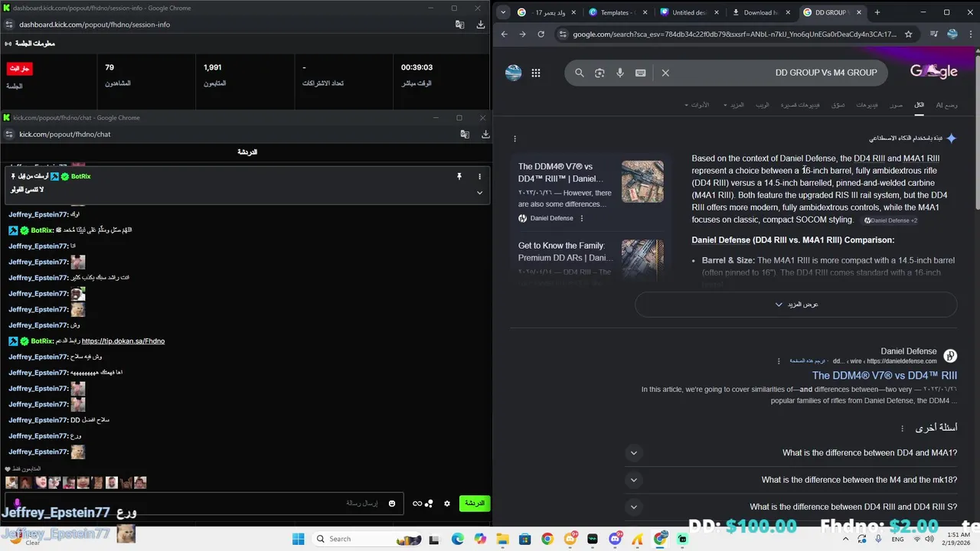
Task: Open the tip.dokan.sa/Fhdno link in chat
Action: (123, 341)
